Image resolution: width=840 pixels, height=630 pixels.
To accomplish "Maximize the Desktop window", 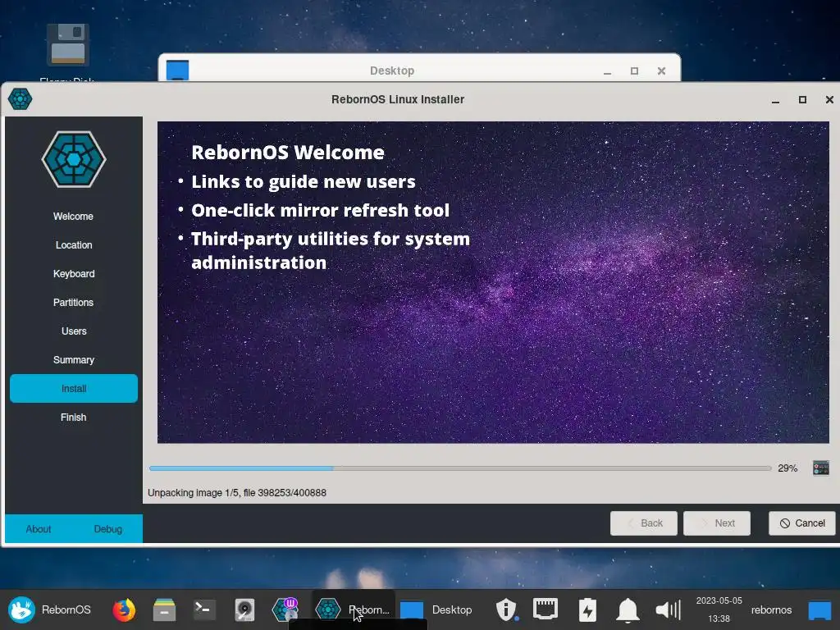I will tap(634, 71).
